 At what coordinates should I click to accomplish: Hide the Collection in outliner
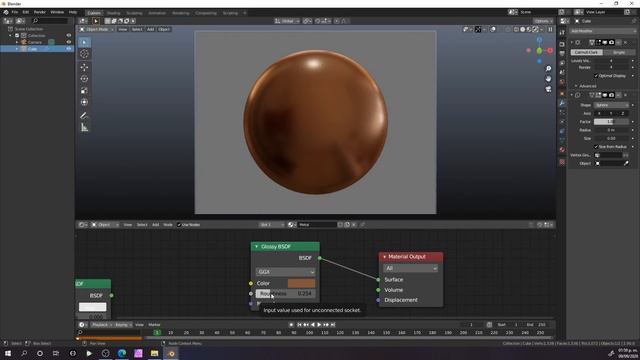(69, 36)
